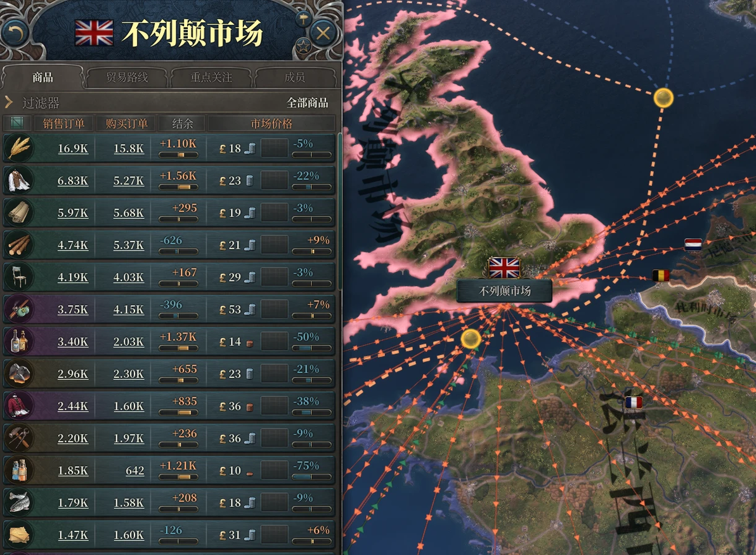Open the grain goods icon in 16.9K row
The height and width of the screenshot is (555, 756).
coord(19,148)
